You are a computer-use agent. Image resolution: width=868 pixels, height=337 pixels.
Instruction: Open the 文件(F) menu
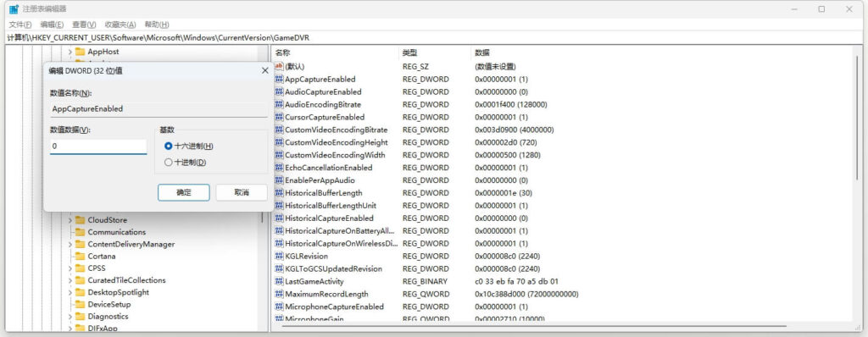[20, 25]
